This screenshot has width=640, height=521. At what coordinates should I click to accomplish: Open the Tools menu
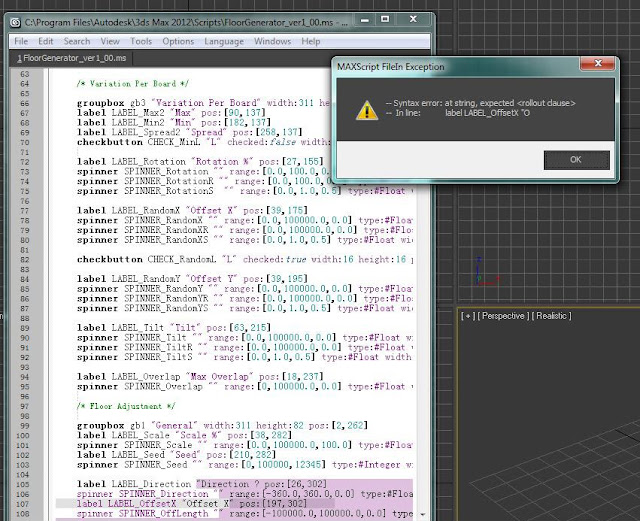pos(141,41)
